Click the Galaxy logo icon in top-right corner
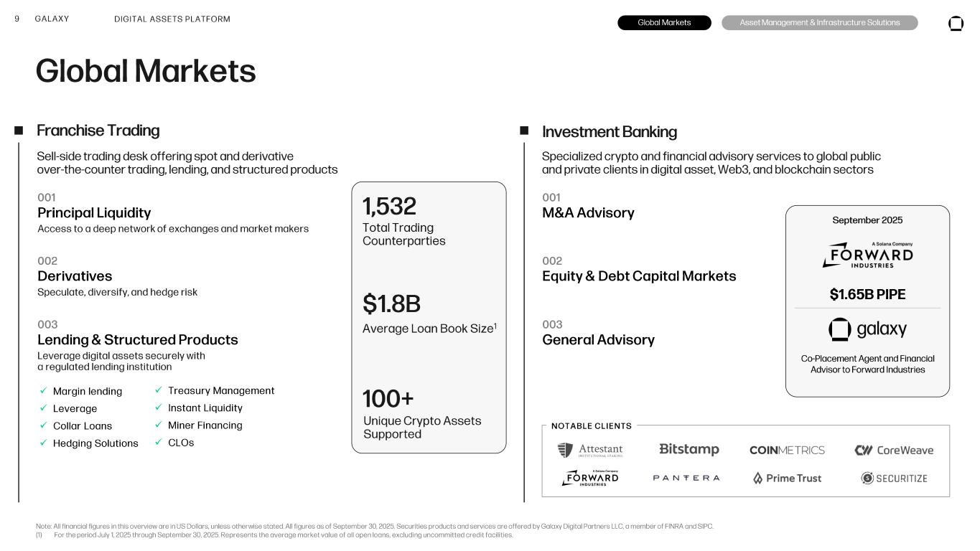The width and height of the screenshot is (980, 551). (x=956, y=24)
